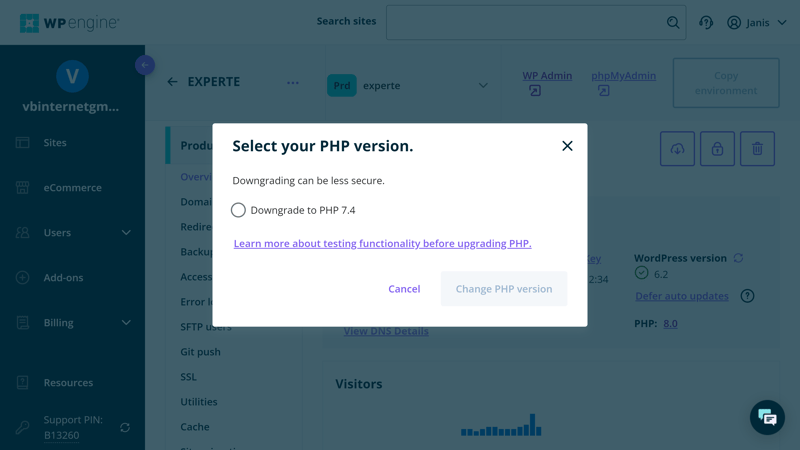The width and height of the screenshot is (800, 450).
Task: Select the Downgrade to PHP 7.4 radio button
Action: click(238, 210)
